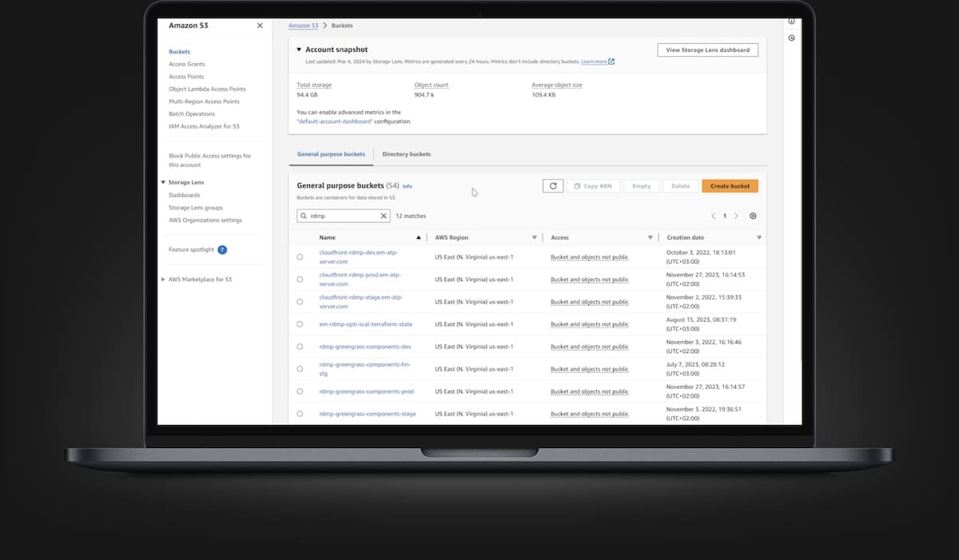This screenshot has height=560, width=959.
Task: Sort by Access column arrow
Action: tap(651, 237)
